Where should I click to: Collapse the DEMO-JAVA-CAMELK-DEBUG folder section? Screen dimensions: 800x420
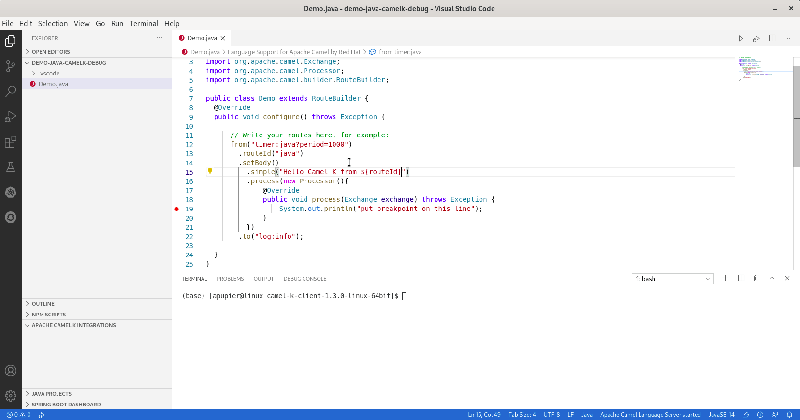pos(97,63)
